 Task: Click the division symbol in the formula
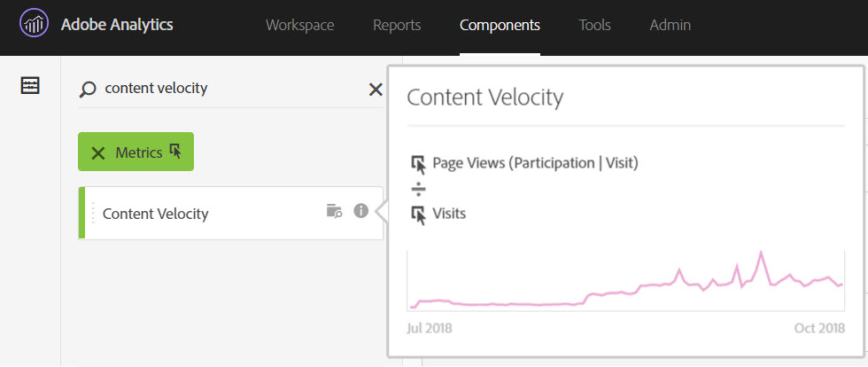click(x=419, y=189)
